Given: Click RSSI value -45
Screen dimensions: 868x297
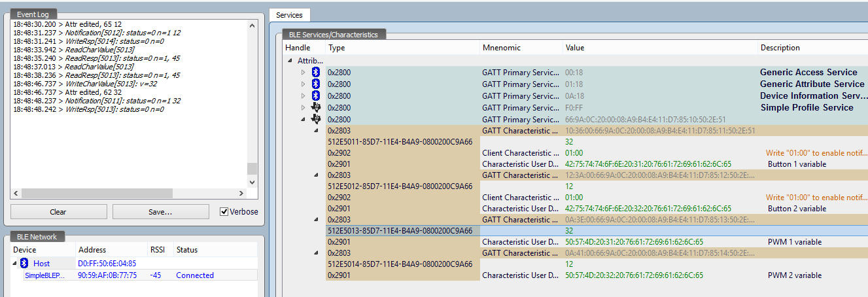Looking at the screenshot, I should [156, 275].
